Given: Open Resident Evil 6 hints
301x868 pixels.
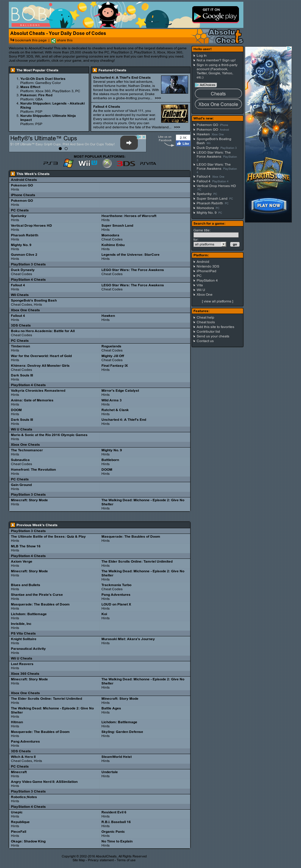Looking at the screenshot, I should (x=114, y=812).
